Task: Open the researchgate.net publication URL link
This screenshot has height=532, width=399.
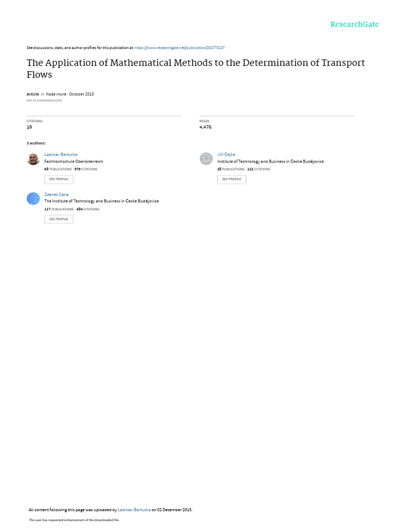Action: (179, 48)
